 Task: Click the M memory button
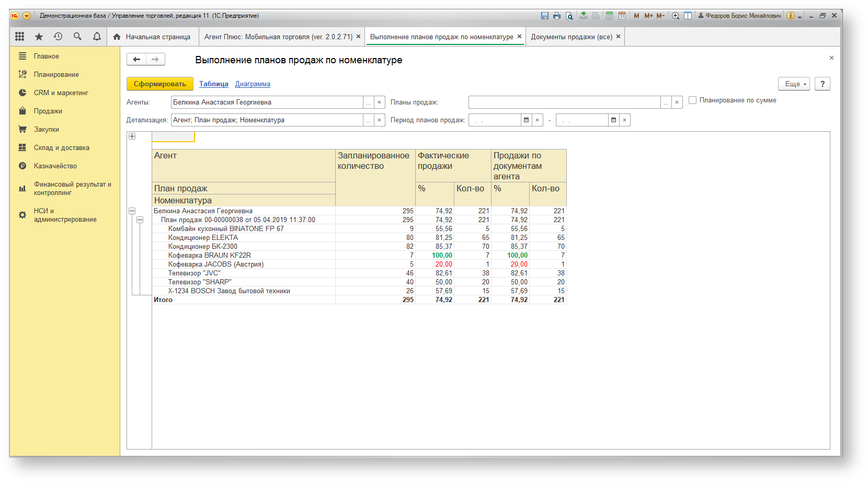coord(636,16)
